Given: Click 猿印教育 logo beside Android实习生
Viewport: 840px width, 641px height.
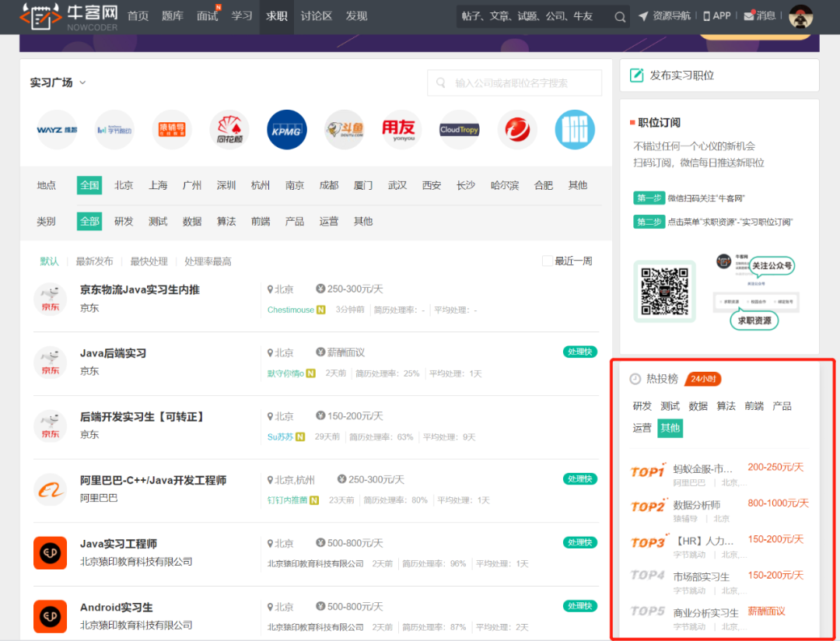Looking at the screenshot, I should [51, 616].
